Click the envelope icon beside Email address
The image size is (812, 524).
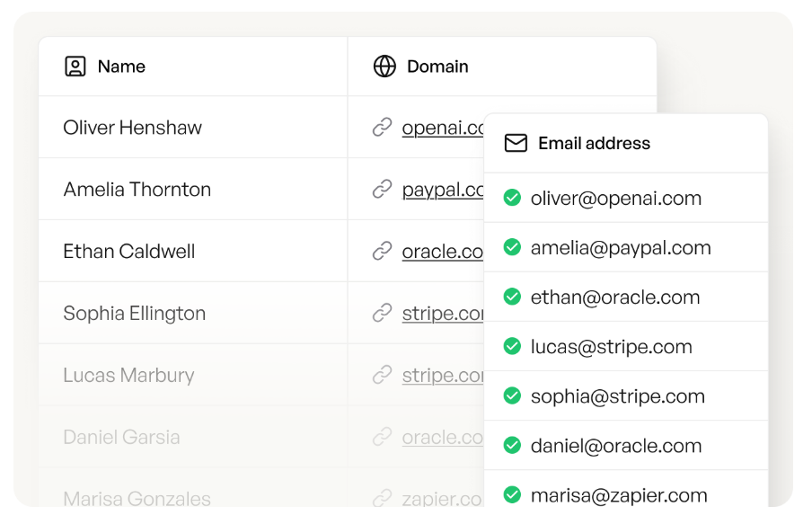click(x=516, y=143)
